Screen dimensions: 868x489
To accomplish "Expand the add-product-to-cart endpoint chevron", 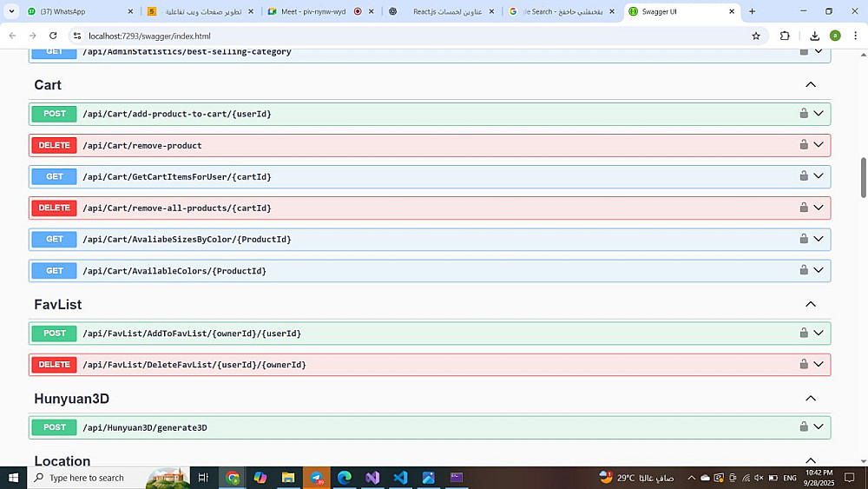I will pos(819,114).
